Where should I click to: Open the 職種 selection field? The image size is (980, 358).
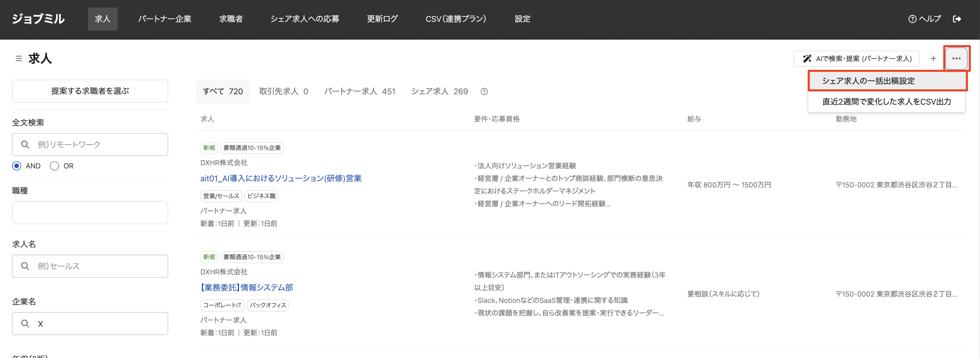[x=90, y=213]
